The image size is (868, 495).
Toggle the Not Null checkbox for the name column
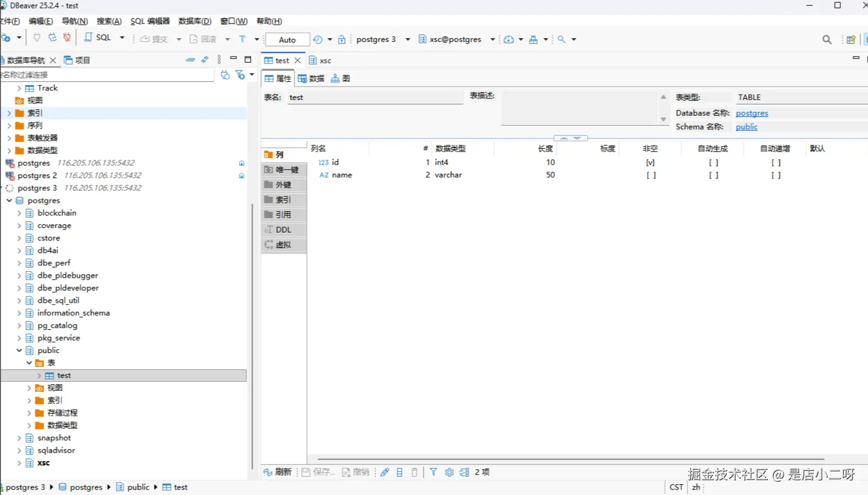pos(651,175)
